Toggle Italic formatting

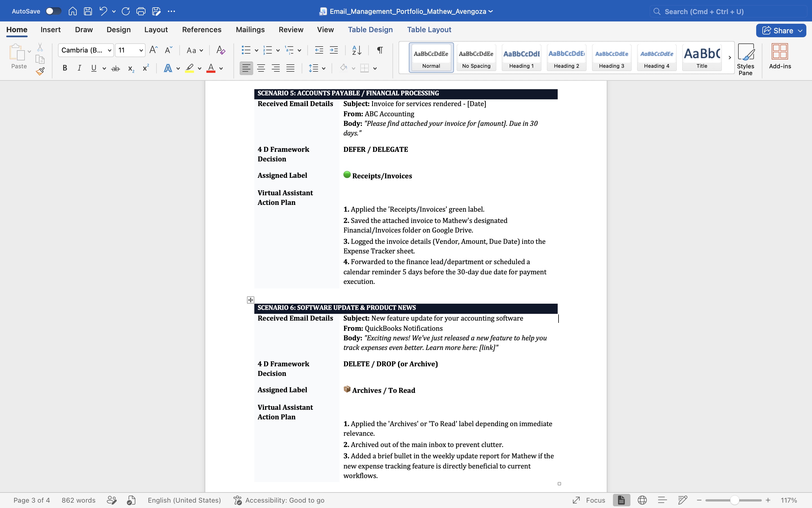pos(79,68)
